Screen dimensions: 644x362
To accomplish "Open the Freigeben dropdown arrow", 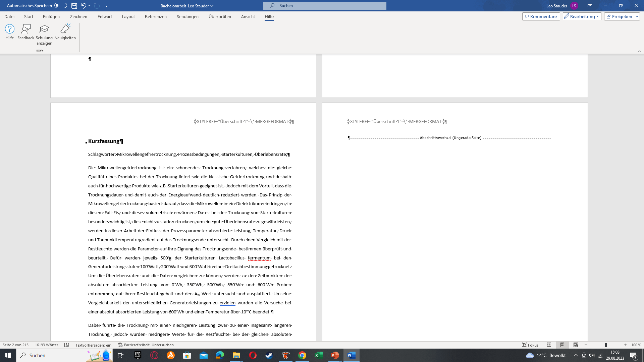I will pyautogui.click(x=637, y=16).
